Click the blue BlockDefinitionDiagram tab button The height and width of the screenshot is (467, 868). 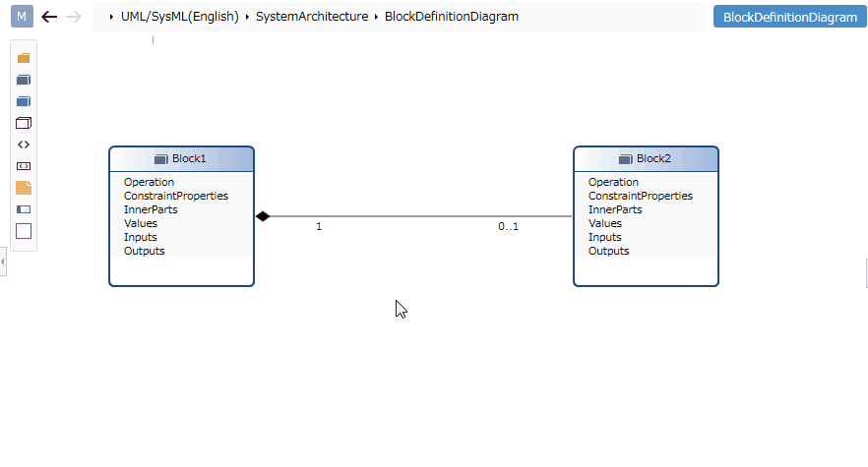pyautogui.click(x=790, y=17)
